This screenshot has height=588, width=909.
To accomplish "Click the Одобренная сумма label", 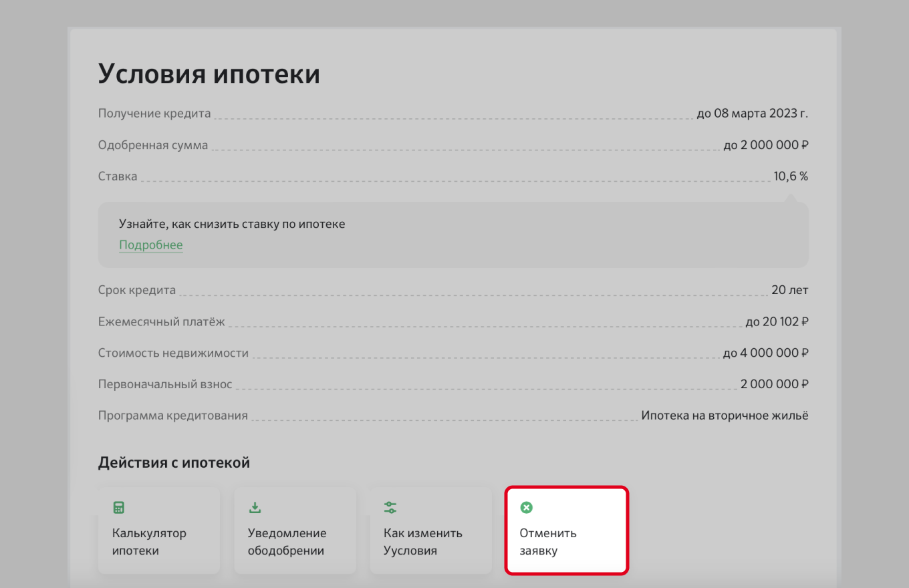I will 153,145.
